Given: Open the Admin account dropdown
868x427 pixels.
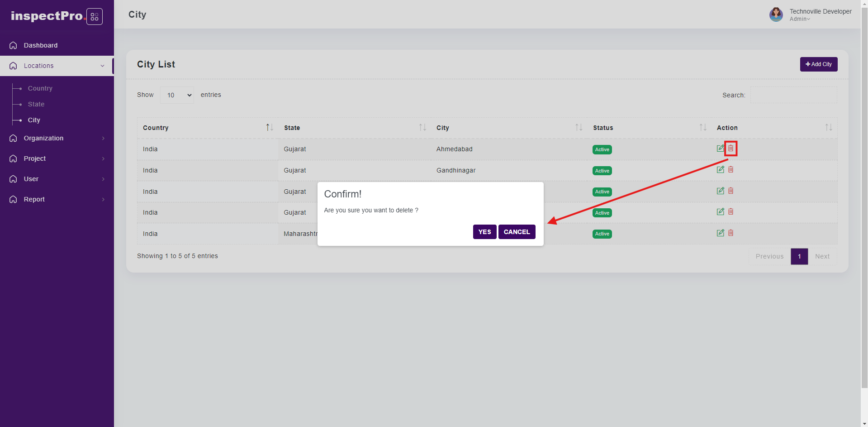Looking at the screenshot, I should tap(800, 19).
